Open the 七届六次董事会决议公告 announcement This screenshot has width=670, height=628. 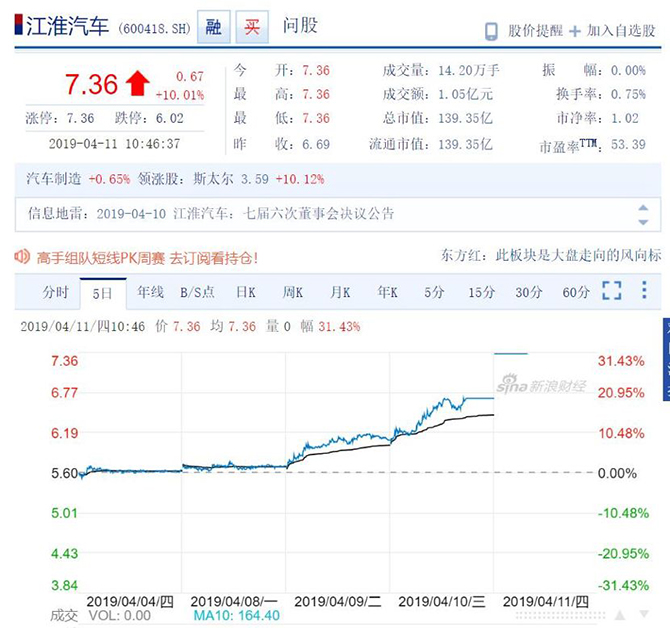(318, 213)
